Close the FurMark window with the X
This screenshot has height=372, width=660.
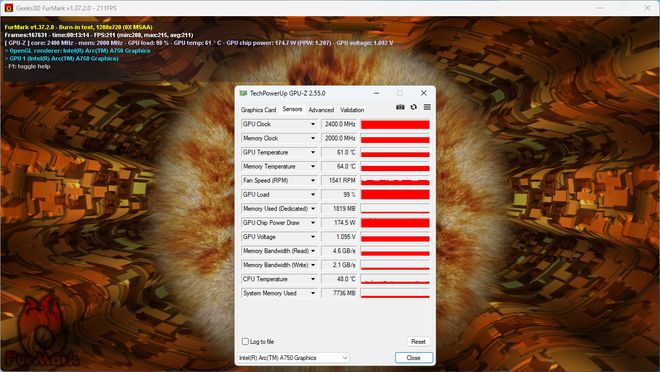coord(647,8)
